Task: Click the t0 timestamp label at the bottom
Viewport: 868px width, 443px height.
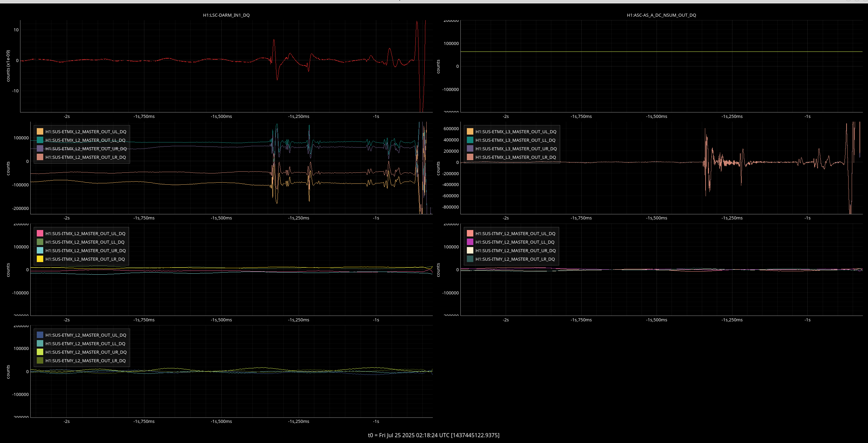Action: (433, 435)
